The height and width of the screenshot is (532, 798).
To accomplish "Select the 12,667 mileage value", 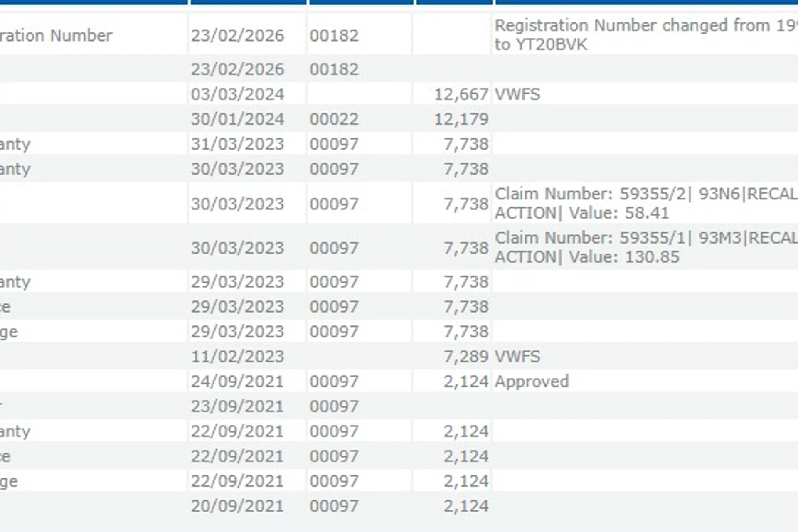I will (x=461, y=94).
